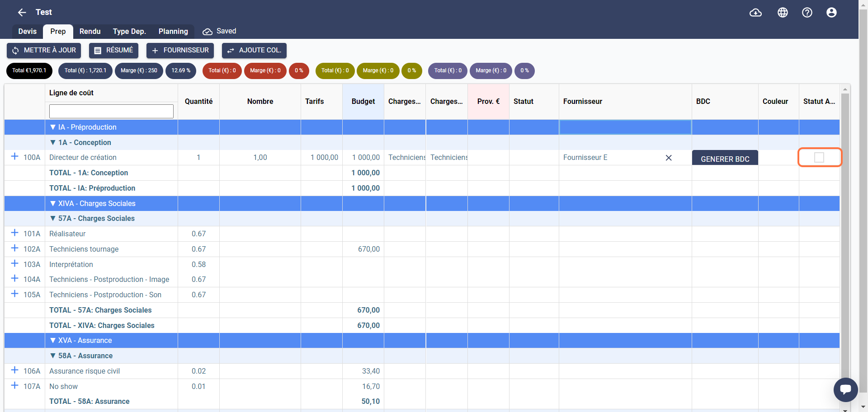Click the plus icon on row 107A
This screenshot has width=868, height=412.
(x=14, y=385)
